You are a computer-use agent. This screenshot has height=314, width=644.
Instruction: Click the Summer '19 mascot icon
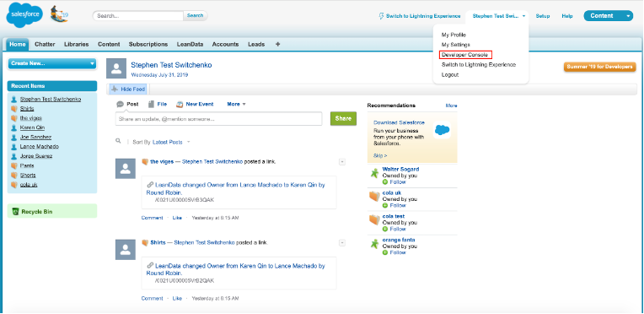(60, 14)
